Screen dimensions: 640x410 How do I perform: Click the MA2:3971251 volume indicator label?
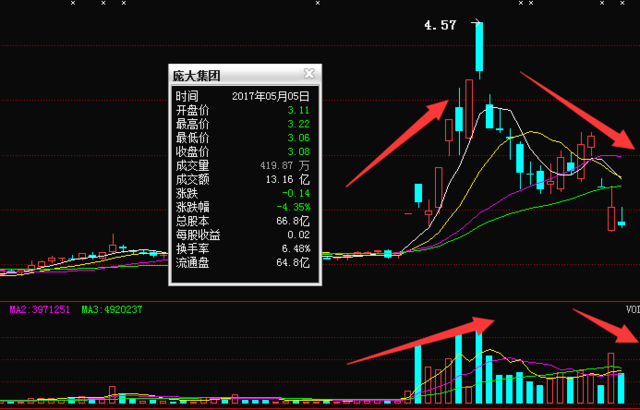tap(40, 310)
